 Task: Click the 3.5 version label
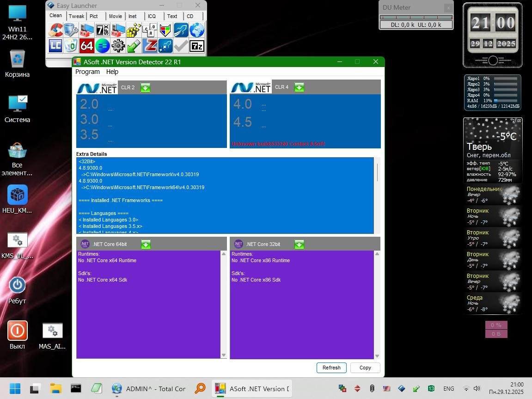click(89, 135)
